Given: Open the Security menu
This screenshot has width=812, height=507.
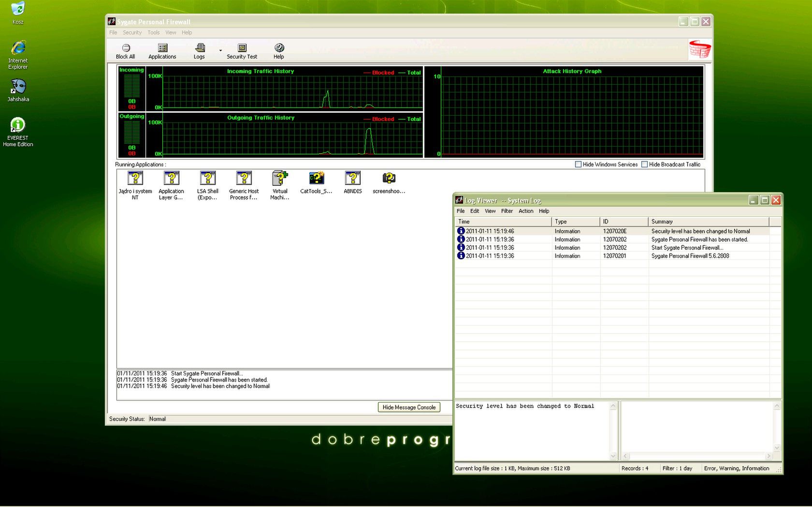Looking at the screenshot, I should (x=132, y=32).
